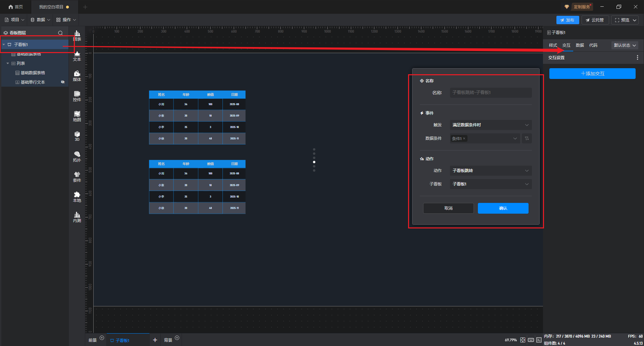644x346 pixels.
Task: Click the add-filter icon beside 数据条件
Action: click(527, 138)
